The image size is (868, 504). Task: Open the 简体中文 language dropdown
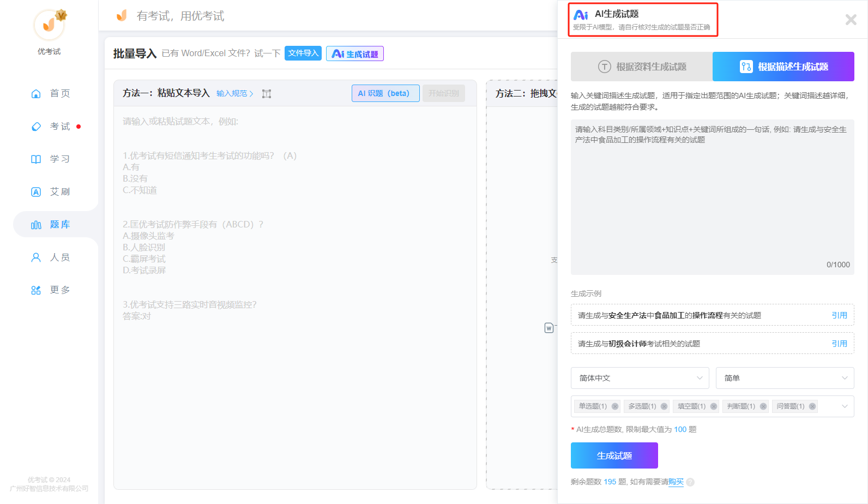[640, 378]
